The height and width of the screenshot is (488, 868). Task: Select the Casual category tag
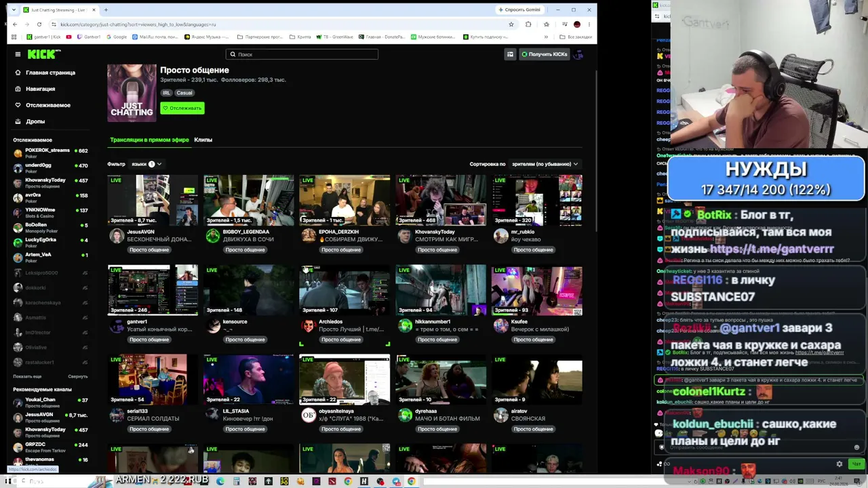[184, 93]
